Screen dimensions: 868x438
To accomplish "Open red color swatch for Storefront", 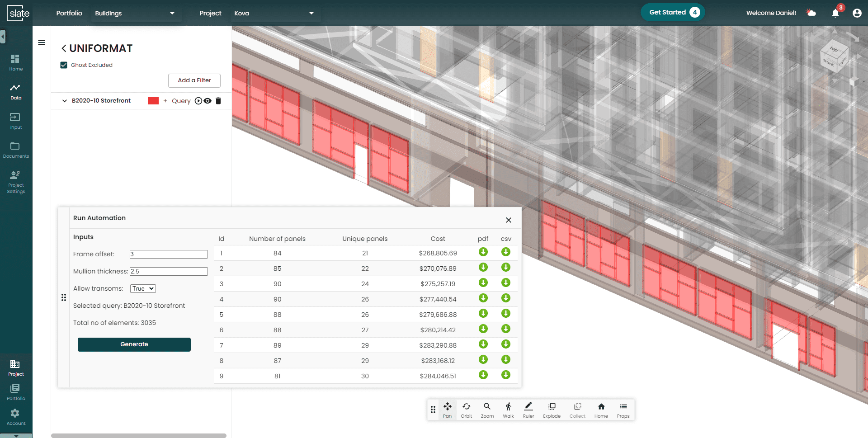I will (153, 101).
